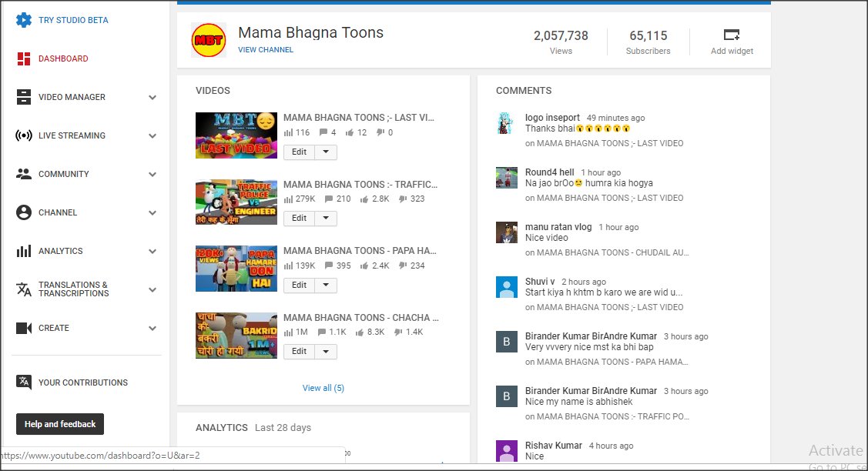
Task: Click the Your Contributions icon
Action: [24, 382]
